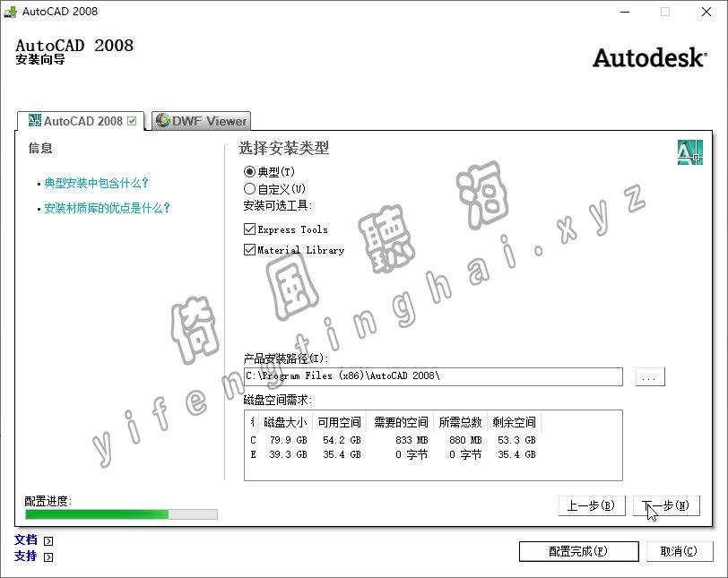This screenshot has width=728, height=578.
Task: Click the DWF Viewer globe icon
Action: [162, 121]
